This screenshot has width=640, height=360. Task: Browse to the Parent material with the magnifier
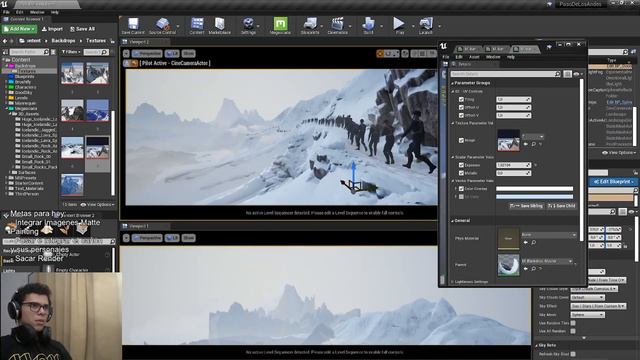coord(533,269)
